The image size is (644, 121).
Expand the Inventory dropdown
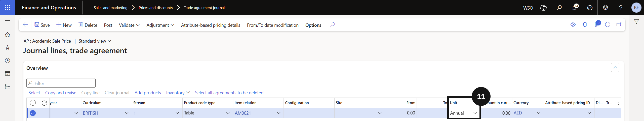tap(178, 93)
